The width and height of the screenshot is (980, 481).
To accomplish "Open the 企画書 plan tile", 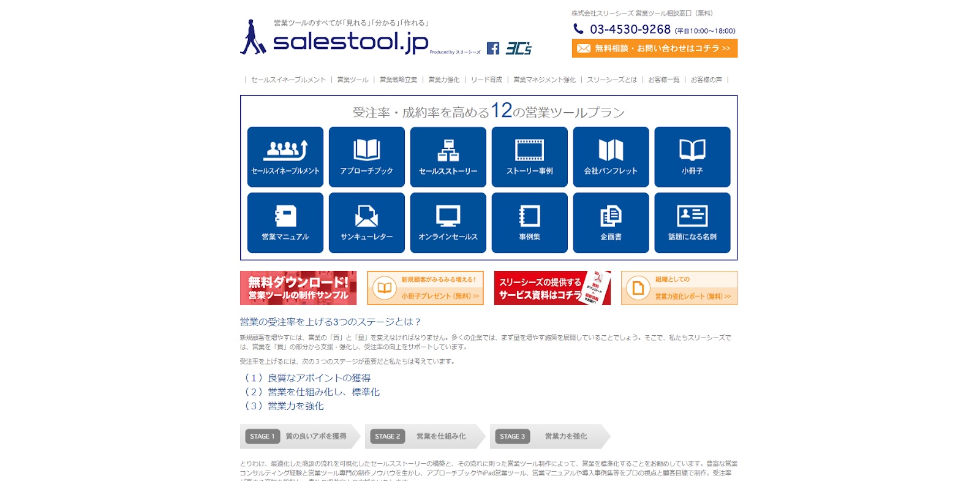I will [x=611, y=222].
